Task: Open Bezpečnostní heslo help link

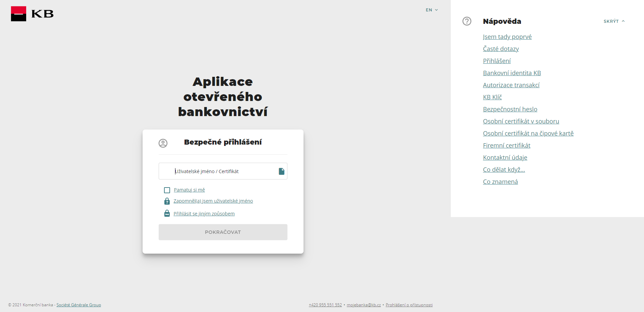Action: pyautogui.click(x=510, y=109)
